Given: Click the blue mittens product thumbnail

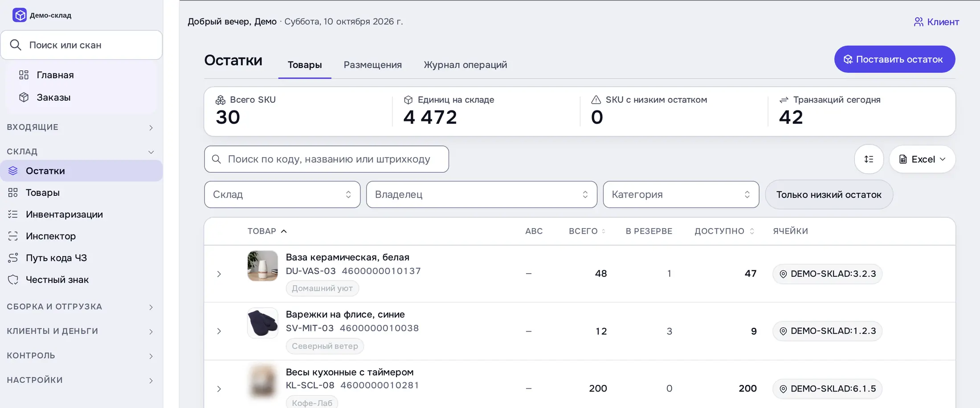Looking at the screenshot, I should pos(263,323).
